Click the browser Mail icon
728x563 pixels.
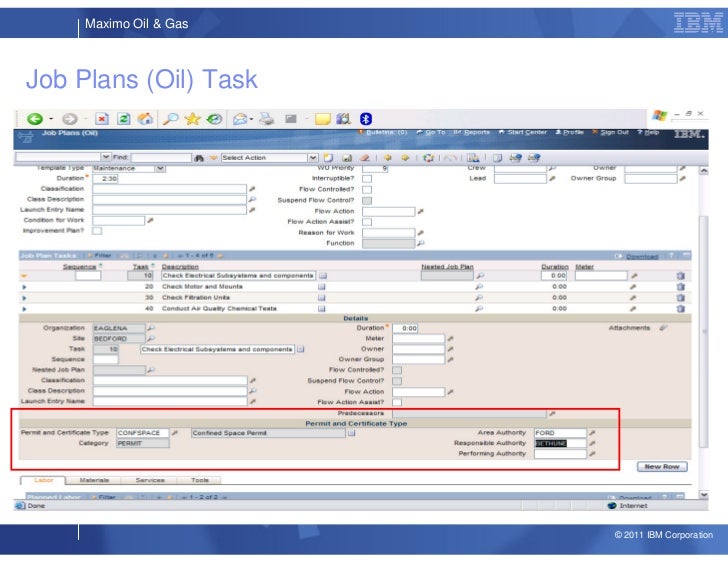(x=240, y=119)
